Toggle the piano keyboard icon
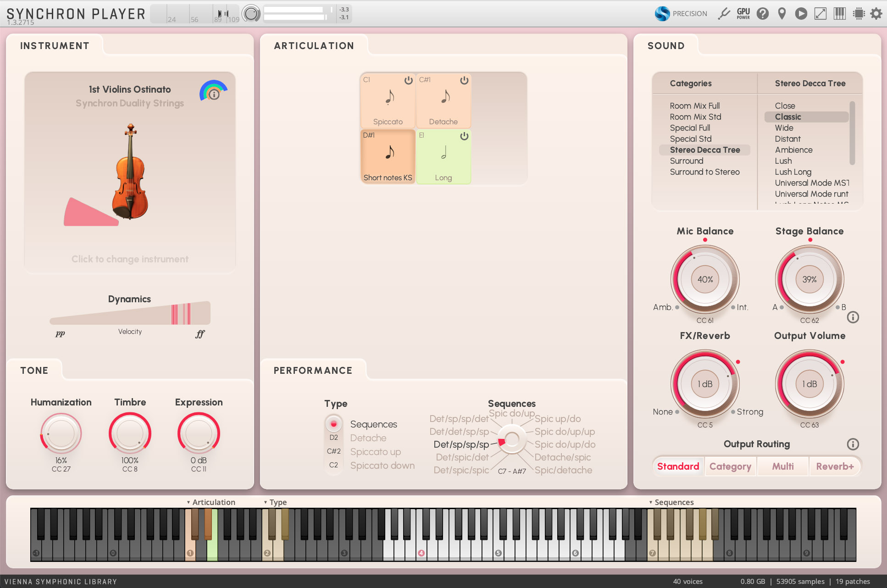887x588 pixels. pos(839,14)
